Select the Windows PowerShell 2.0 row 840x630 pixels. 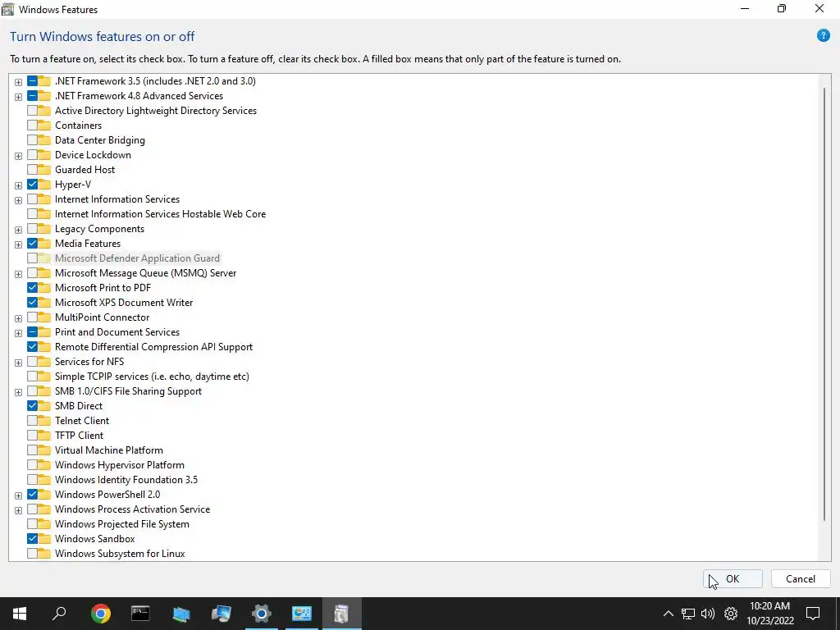pyautogui.click(x=107, y=495)
